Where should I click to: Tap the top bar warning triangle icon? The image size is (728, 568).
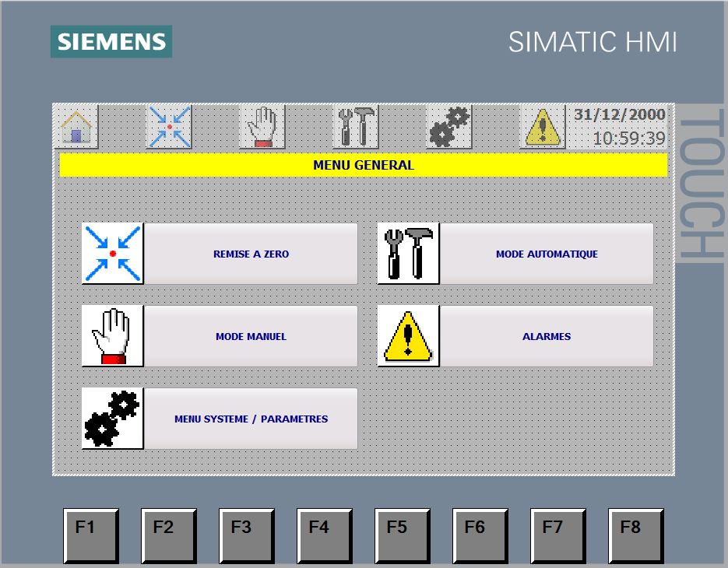(542, 126)
